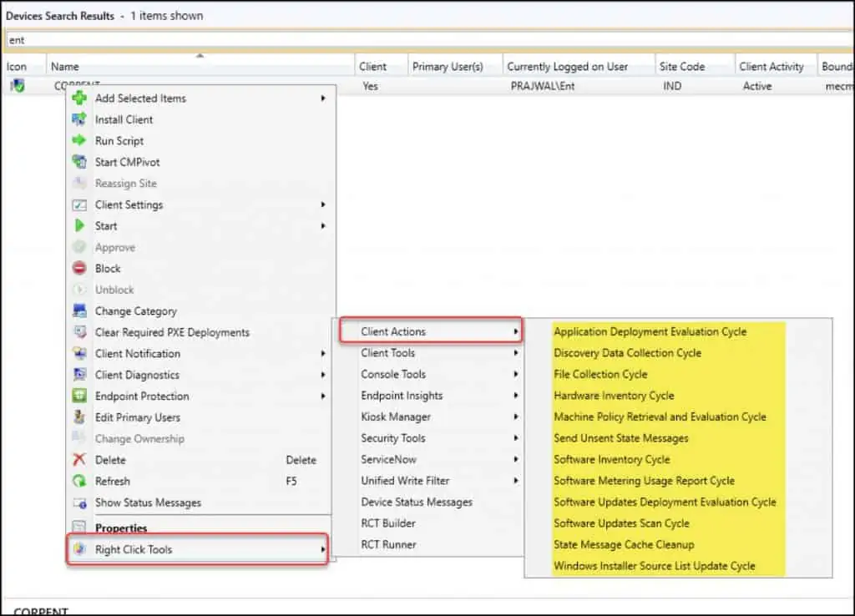The width and height of the screenshot is (855, 616).
Task: Click the green plus Add Selected Items icon
Action: tap(79, 98)
